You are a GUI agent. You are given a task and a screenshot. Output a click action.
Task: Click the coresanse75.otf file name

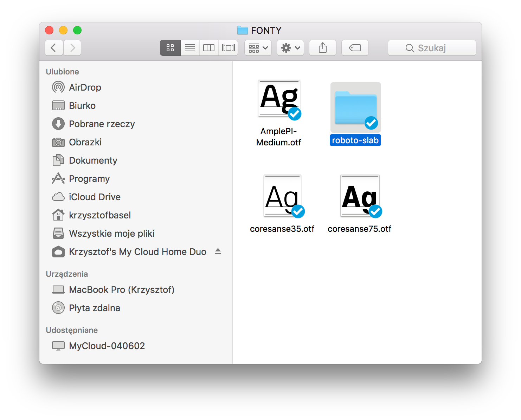[360, 229]
